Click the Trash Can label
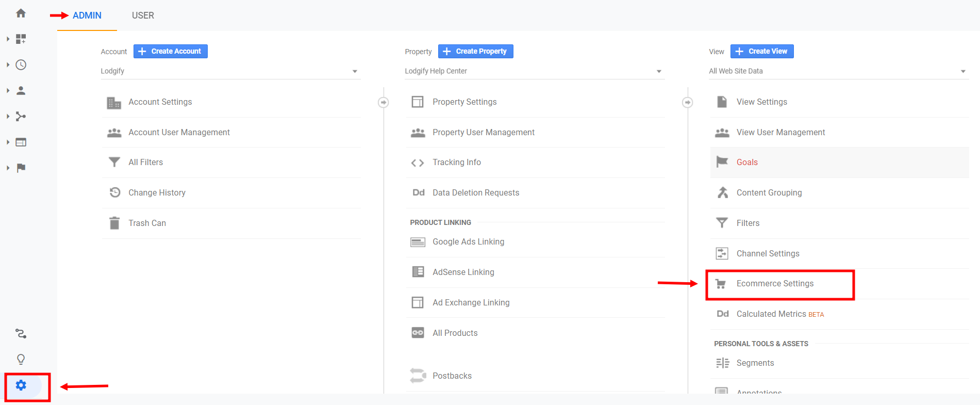Viewport: 980px width, 405px height. point(147,223)
